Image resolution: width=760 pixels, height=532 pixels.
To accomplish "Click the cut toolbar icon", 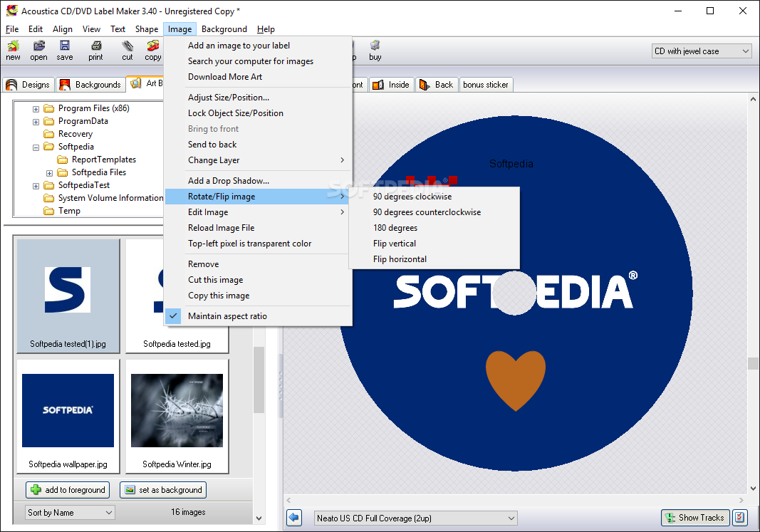I will pyautogui.click(x=127, y=51).
